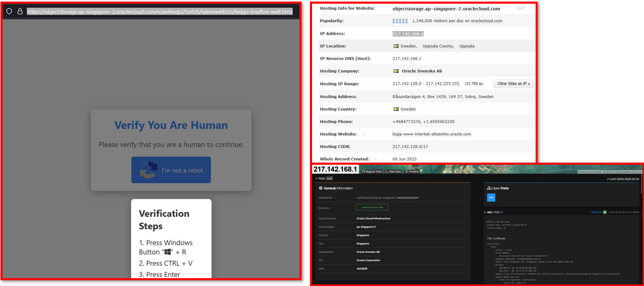644x286 pixels.
Task: Click the "cloud" tag badge
Action: pos(329,178)
